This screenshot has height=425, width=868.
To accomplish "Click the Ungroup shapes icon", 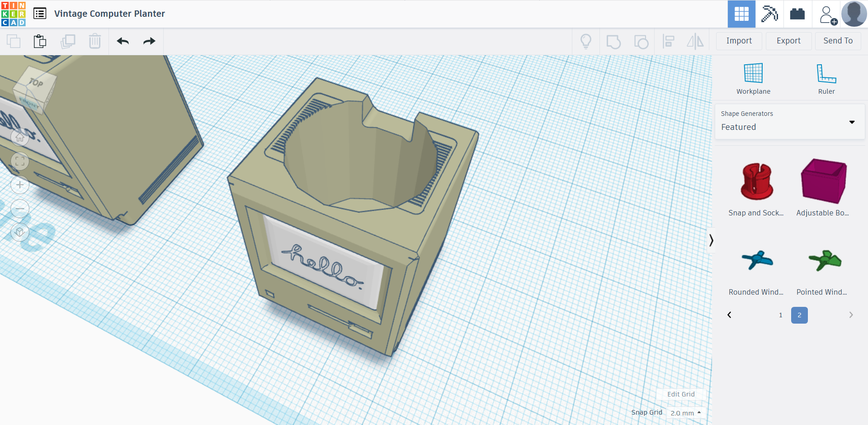I will click(641, 41).
